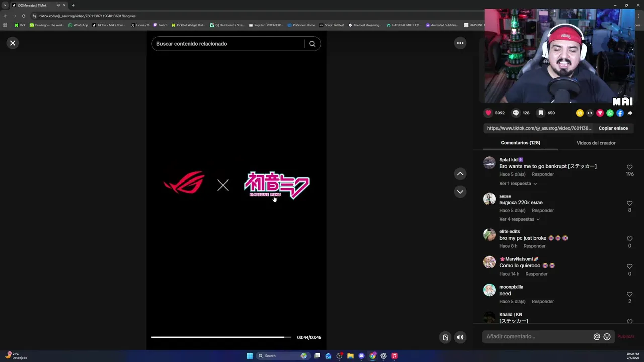Screen dimensions: 644x362
Task: Click 'Copiar enlace' button
Action: (x=613, y=128)
